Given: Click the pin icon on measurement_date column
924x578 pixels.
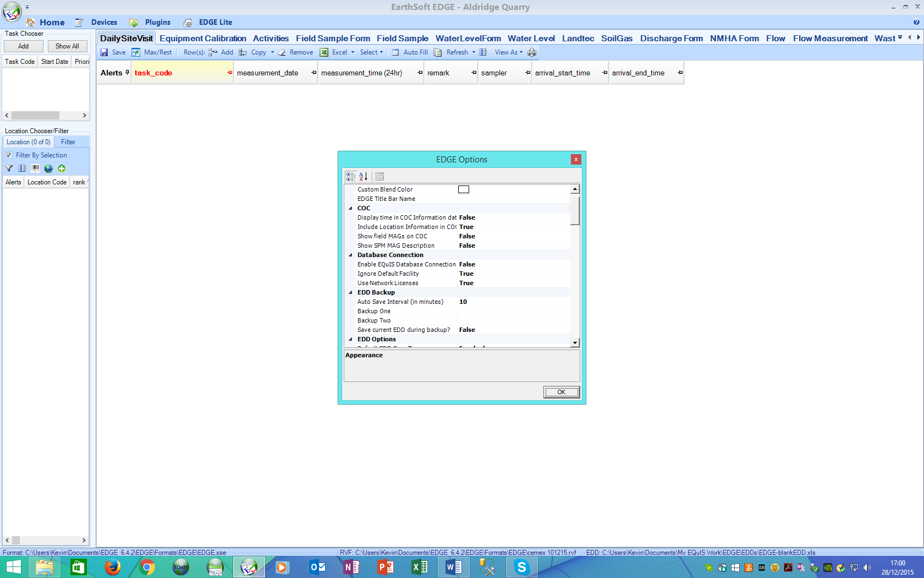Looking at the screenshot, I should click(314, 73).
